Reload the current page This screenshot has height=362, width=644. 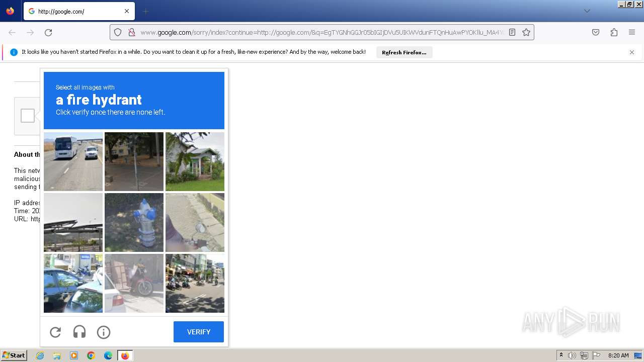[48, 32]
